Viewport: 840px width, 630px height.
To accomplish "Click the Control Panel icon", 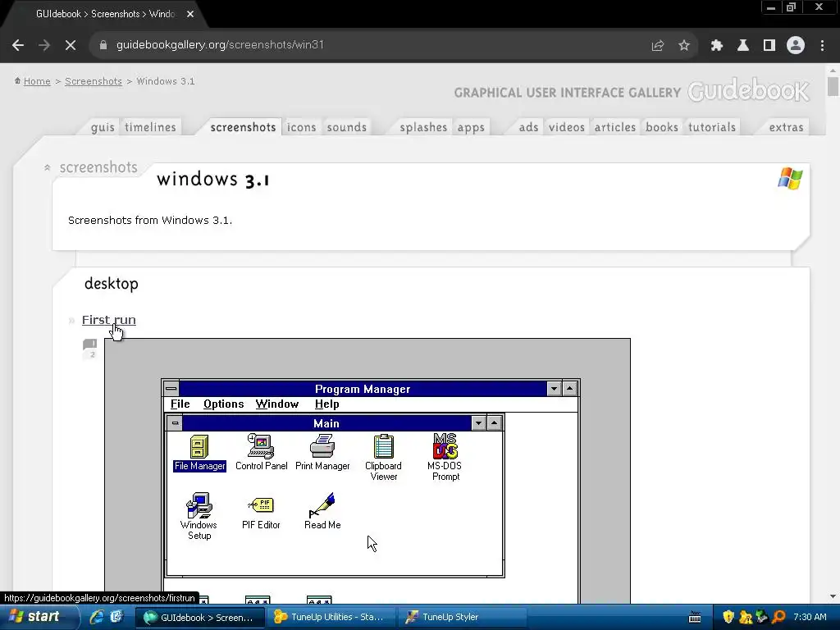I will 261,446.
